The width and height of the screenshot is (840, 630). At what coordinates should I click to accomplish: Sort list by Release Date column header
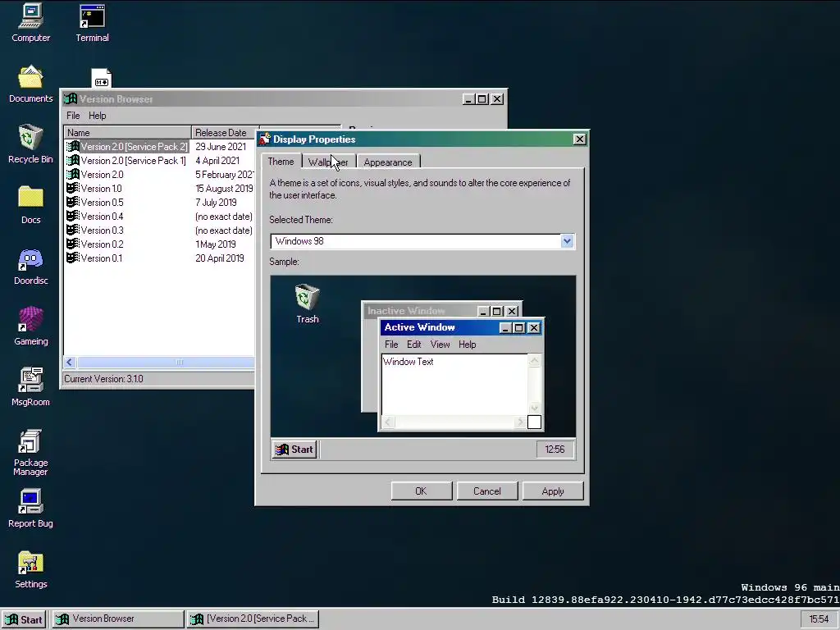(x=223, y=132)
